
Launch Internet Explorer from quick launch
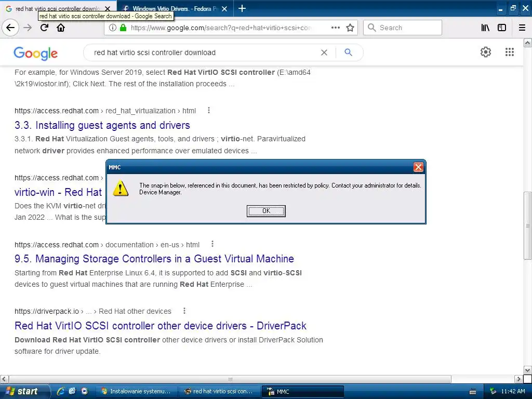(60, 391)
